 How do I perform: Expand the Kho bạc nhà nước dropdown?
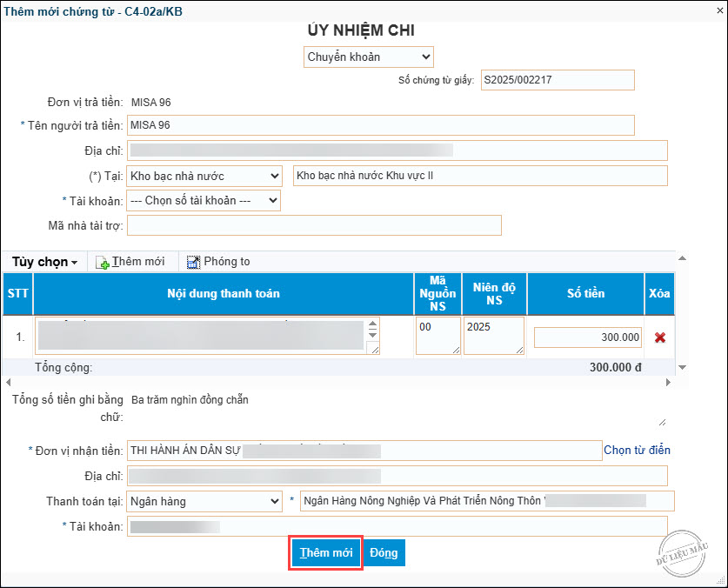coord(204,176)
